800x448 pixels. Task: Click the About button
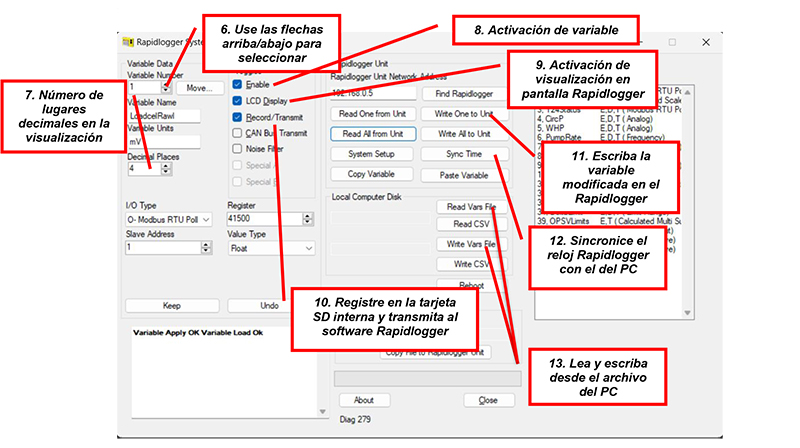pos(364,400)
